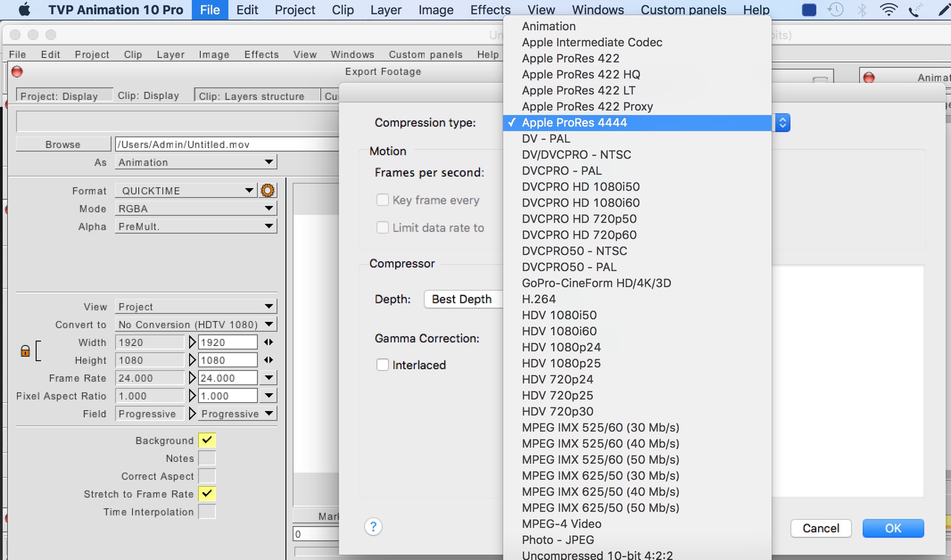The image size is (951, 560).
Task: Click the arrow copying the frame rate value
Action: (192, 378)
